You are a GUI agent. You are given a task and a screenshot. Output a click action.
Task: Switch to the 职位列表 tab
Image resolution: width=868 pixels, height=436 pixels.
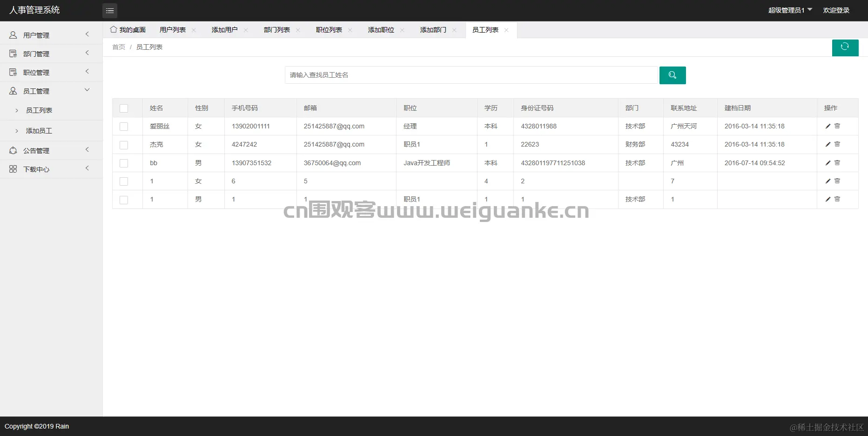coord(329,30)
